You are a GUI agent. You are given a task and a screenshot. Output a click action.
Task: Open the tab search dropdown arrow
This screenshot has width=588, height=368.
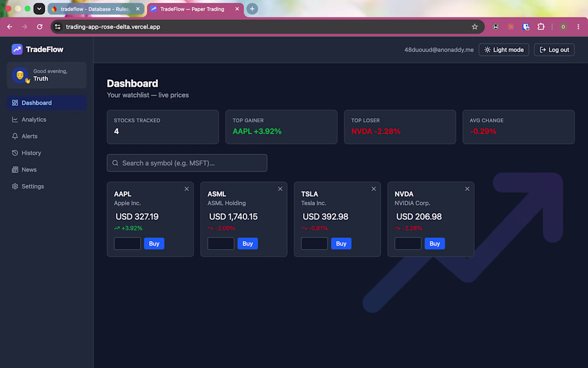(39, 9)
